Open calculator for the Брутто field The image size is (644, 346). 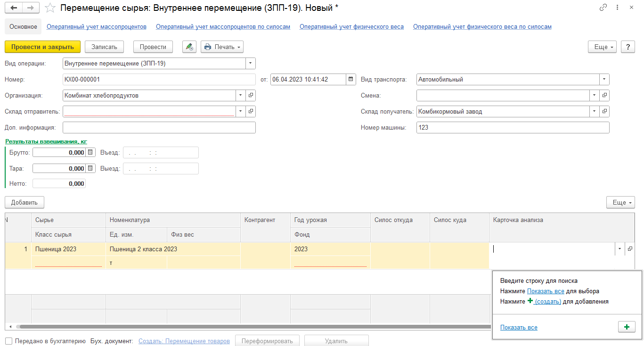[90, 152]
